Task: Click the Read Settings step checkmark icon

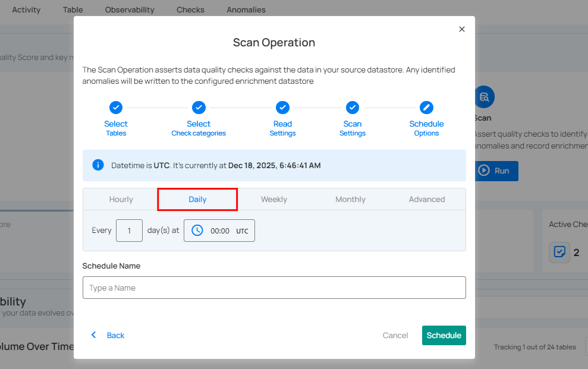Action: (282, 108)
